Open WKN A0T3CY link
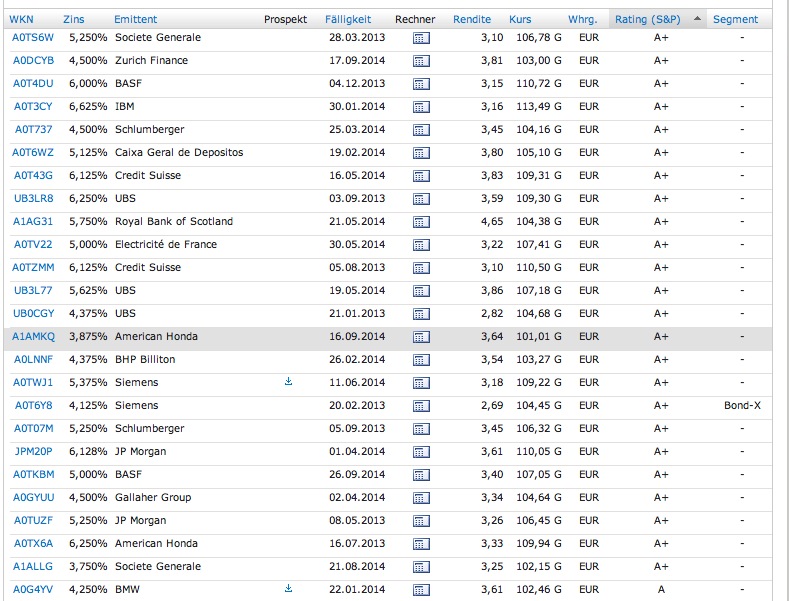Image resolution: width=789 pixels, height=601 pixels. pos(33,106)
